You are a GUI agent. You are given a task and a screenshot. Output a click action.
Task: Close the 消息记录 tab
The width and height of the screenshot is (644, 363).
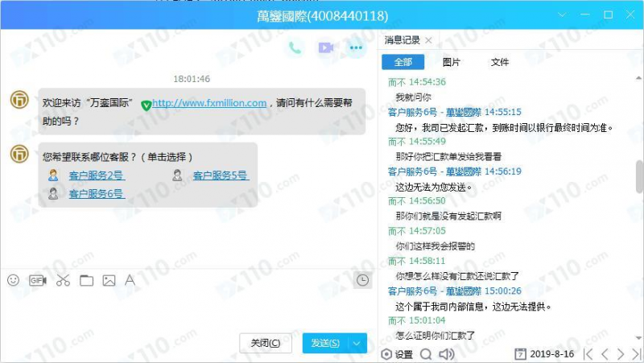[x=428, y=40]
